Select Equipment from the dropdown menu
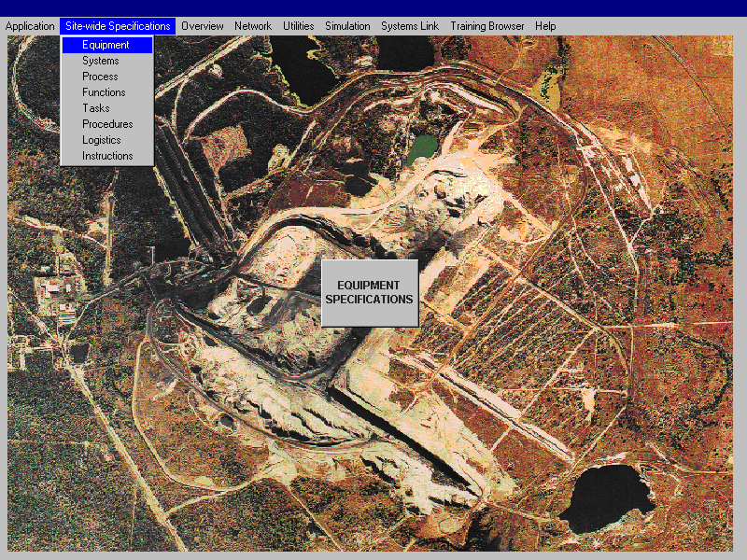This screenshot has width=747, height=560. coord(107,45)
